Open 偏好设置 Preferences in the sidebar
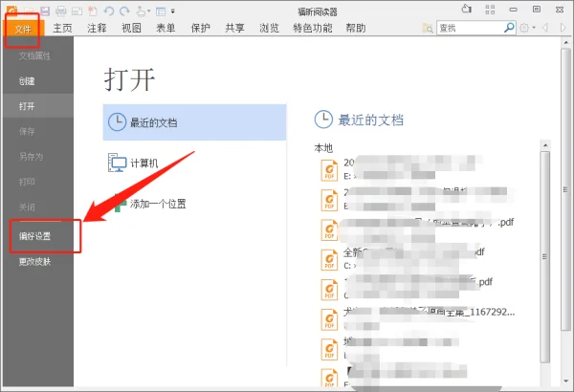The image size is (574, 392). 38,236
